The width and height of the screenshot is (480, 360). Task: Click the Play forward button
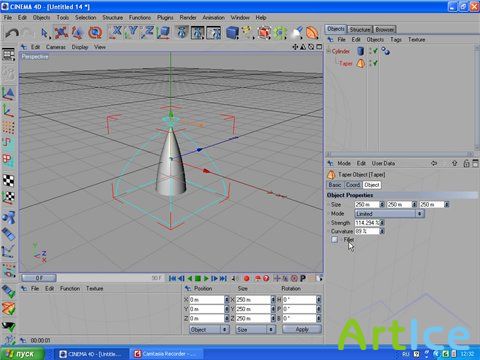pyautogui.click(x=206, y=278)
